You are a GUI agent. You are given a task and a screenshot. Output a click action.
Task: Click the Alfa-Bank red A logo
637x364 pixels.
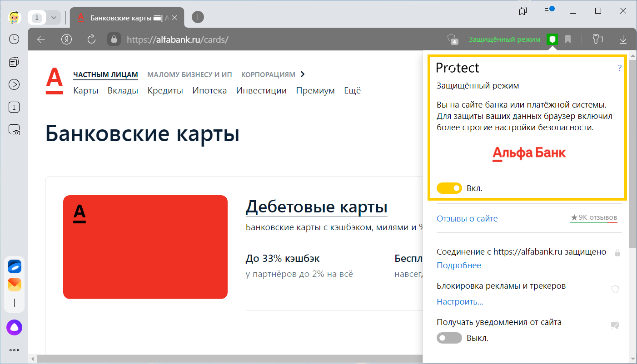tap(55, 81)
